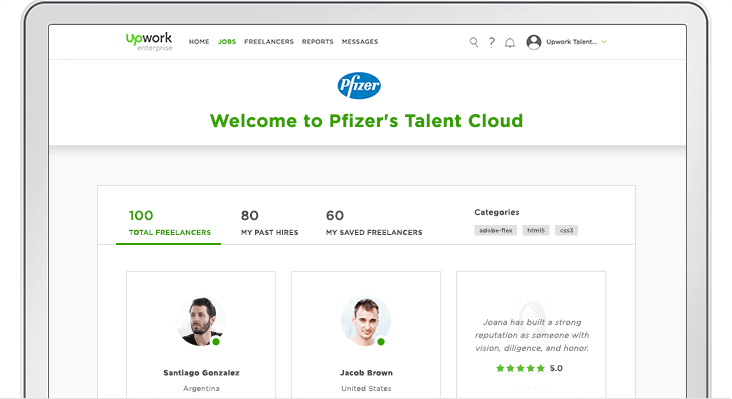The image size is (732, 399).
Task: Click the Categories label
Action: tap(497, 212)
